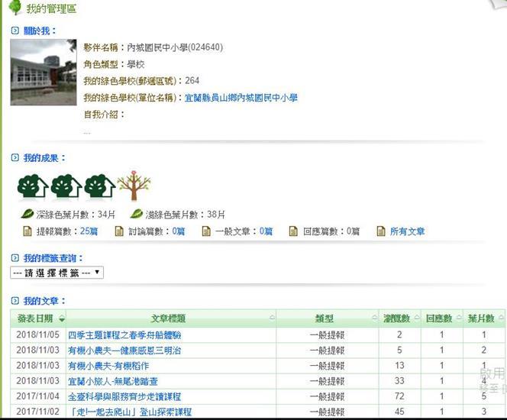
Task: Click the arrow icon next to 我的成果
Action: click(x=15, y=158)
